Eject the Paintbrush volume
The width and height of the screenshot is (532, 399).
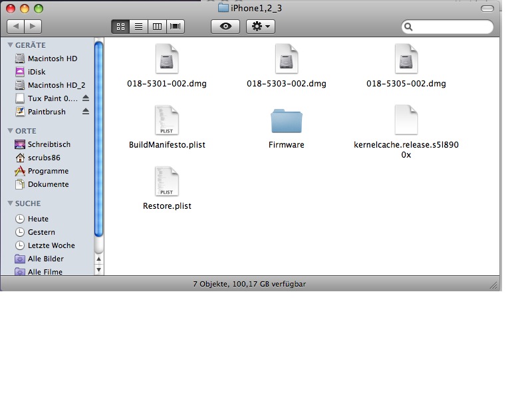(85, 112)
